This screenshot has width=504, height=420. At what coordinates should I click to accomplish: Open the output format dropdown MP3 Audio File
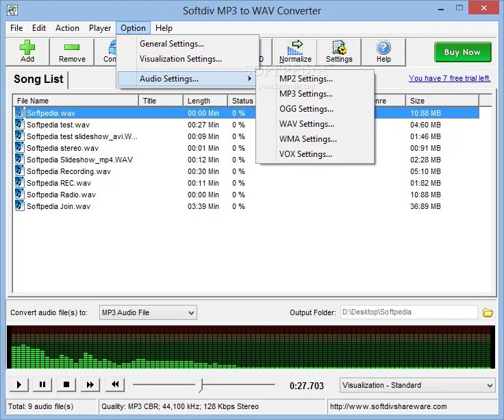148,312
